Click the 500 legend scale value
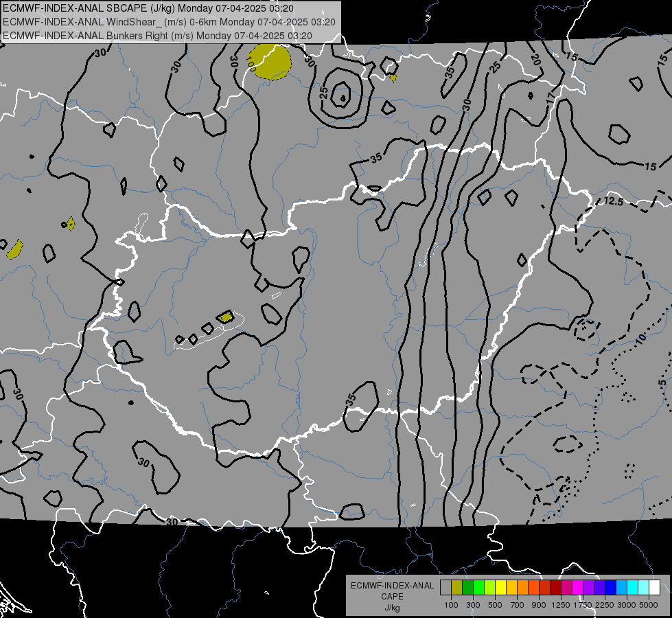 495,605
